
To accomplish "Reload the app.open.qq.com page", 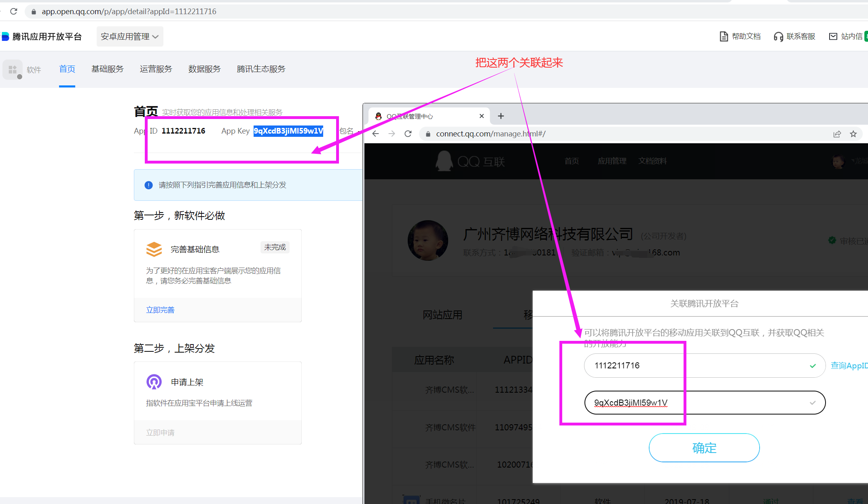I will pos(14,11).
